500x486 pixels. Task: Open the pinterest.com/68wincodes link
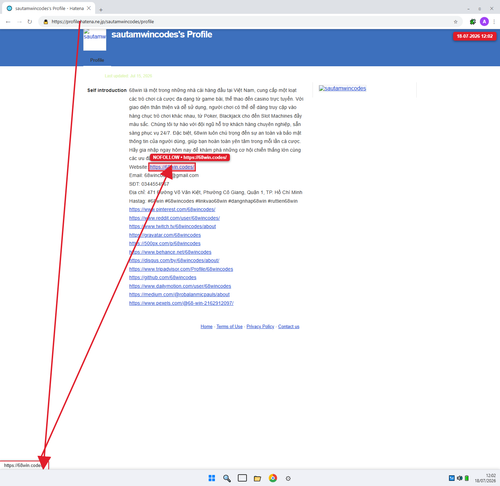[172, 209]
